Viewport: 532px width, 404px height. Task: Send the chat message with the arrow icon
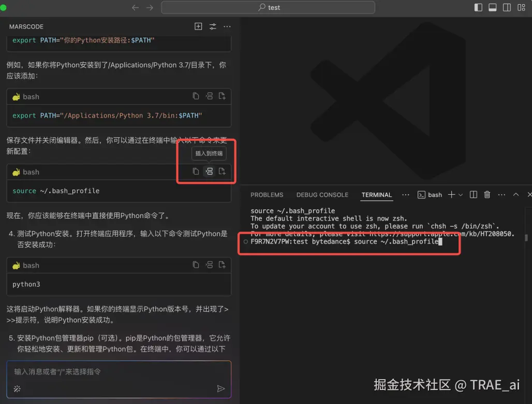221,388
